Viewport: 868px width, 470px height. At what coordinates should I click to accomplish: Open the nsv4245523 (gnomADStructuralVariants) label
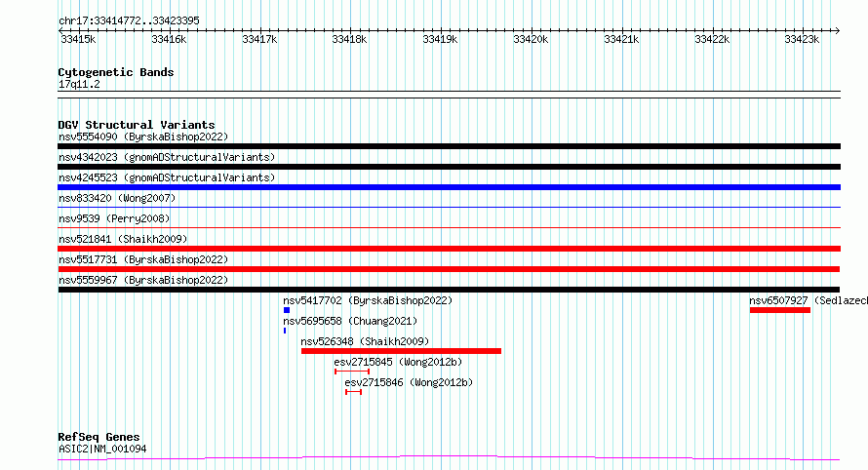(x=167, y=177)
